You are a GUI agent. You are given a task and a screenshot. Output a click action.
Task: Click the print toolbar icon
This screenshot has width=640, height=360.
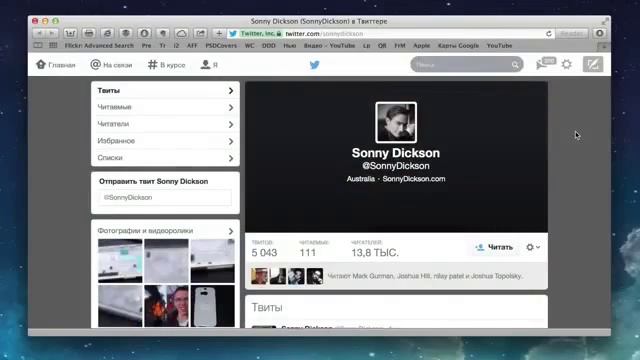[x=89, y=33]
